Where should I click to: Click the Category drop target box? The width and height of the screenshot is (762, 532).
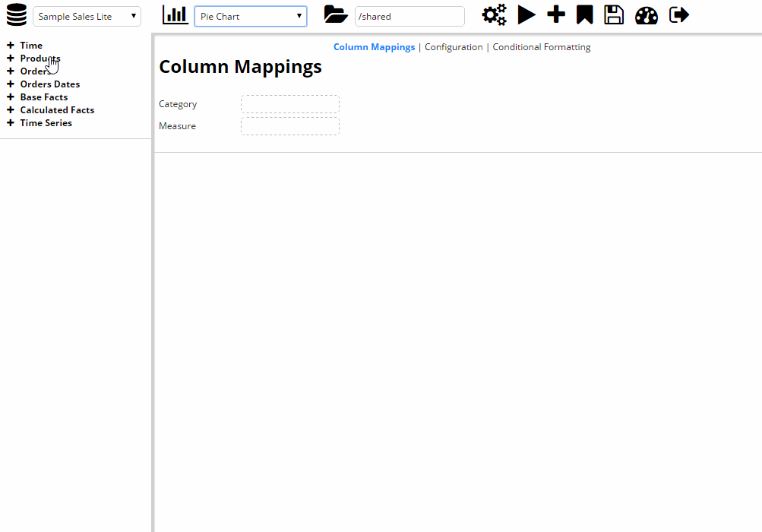[x=290, y=104]
